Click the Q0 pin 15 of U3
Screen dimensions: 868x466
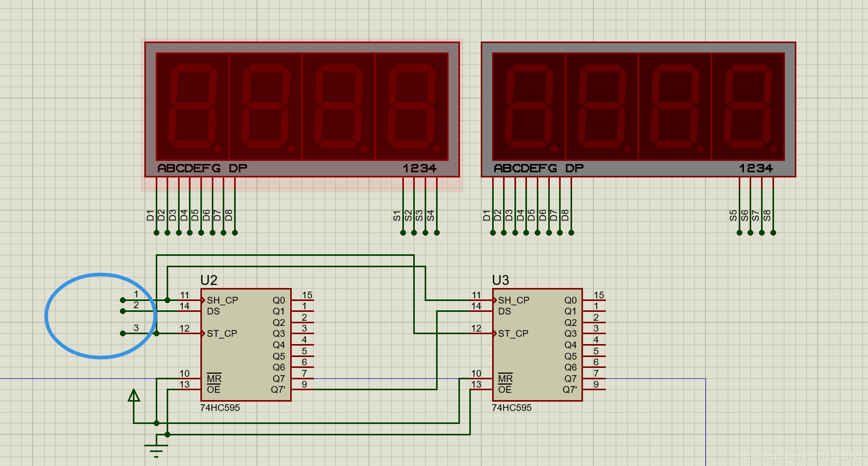pyautogui.click(x=594, y=300)
